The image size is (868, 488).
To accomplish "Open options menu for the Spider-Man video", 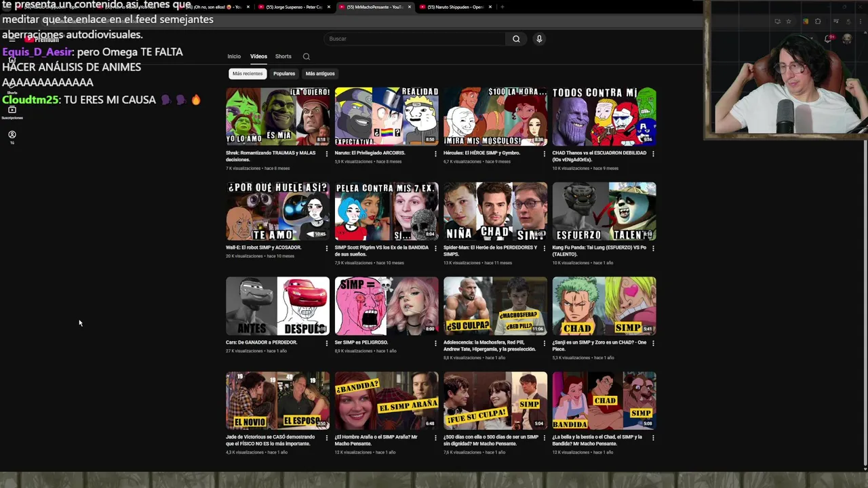I will pos(544,248).
